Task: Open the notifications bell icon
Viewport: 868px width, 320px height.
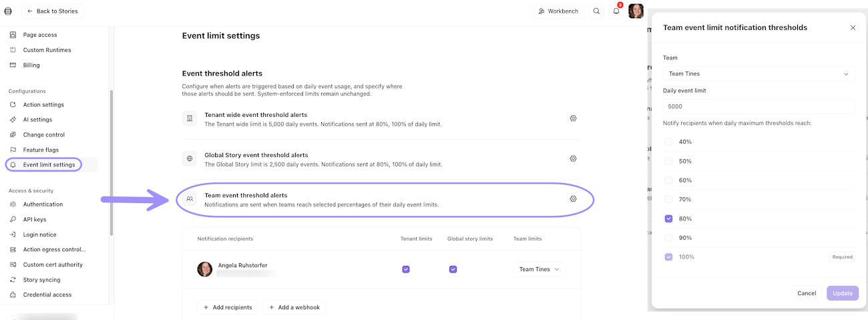Action: 616,11
